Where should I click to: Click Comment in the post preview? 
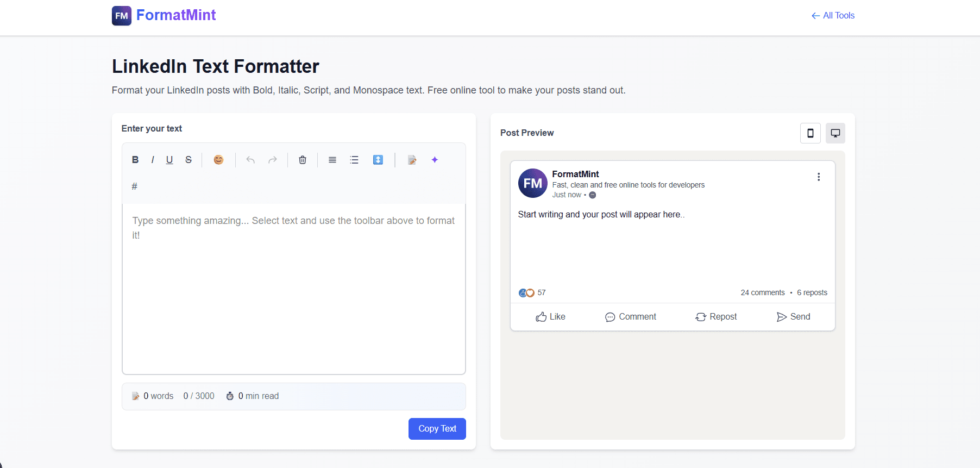[630, 317]
